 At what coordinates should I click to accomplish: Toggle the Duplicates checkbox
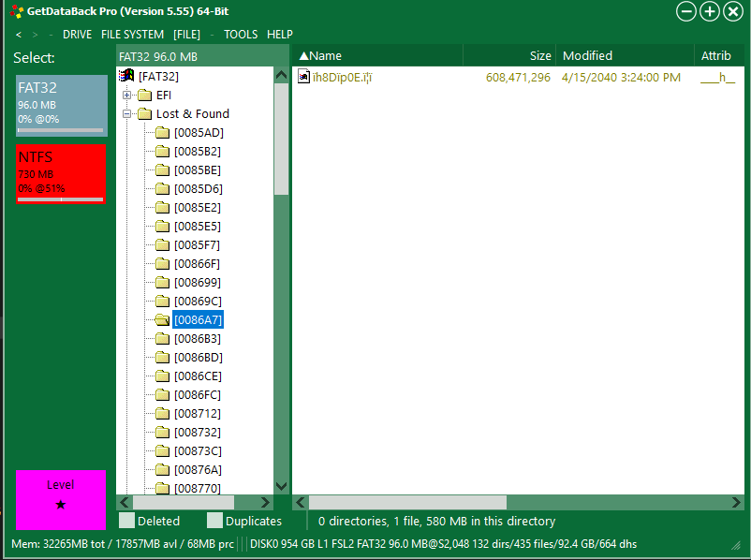[x=214, y=521]
